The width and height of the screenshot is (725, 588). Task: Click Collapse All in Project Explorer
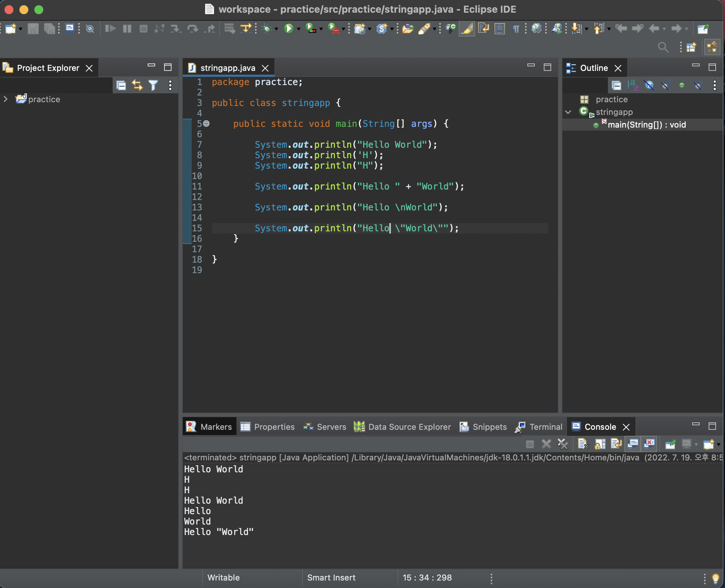coord(121,85)
